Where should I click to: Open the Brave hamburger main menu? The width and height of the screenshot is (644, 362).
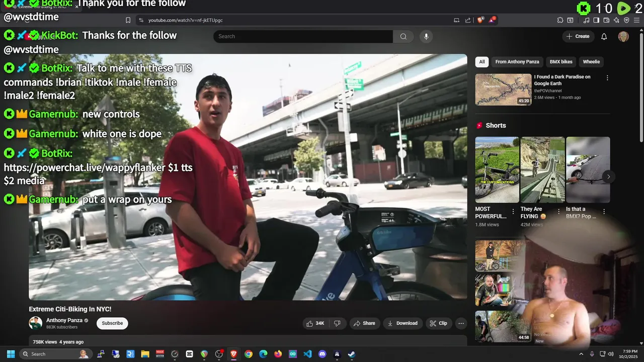[x=636, y=20]
